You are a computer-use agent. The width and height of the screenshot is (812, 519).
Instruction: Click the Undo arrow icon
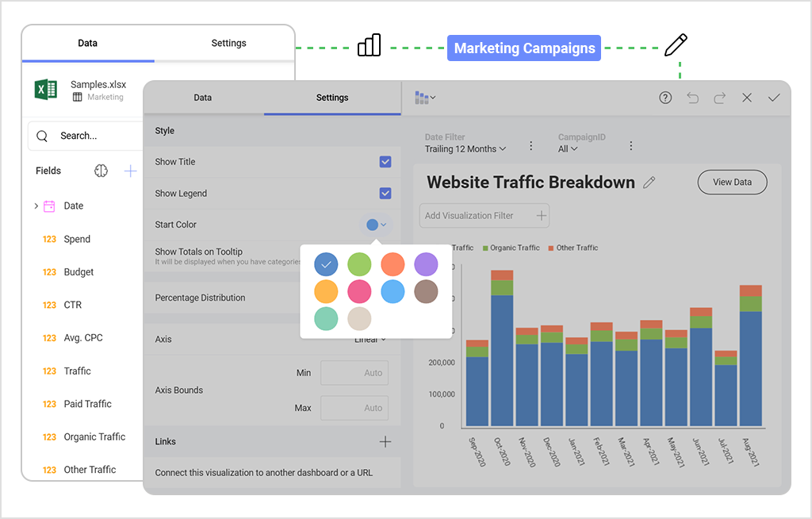tap(691, 97)
